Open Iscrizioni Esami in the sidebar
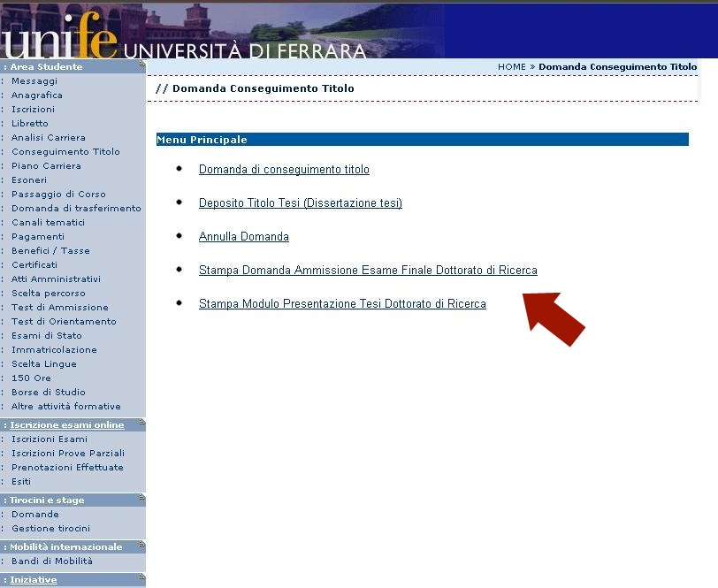The image size is (718, 588). coord(50,439)
